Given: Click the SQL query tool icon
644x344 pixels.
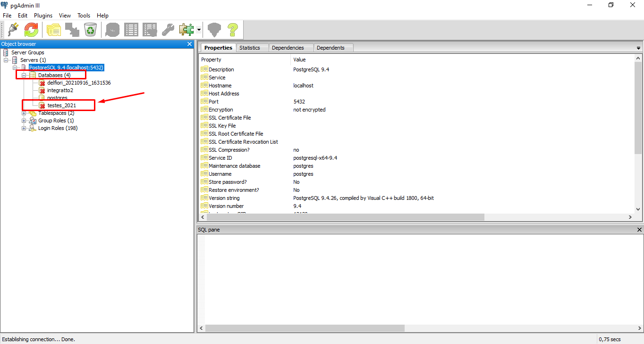Looking at the screenshot, I should (x=112, y=30).
